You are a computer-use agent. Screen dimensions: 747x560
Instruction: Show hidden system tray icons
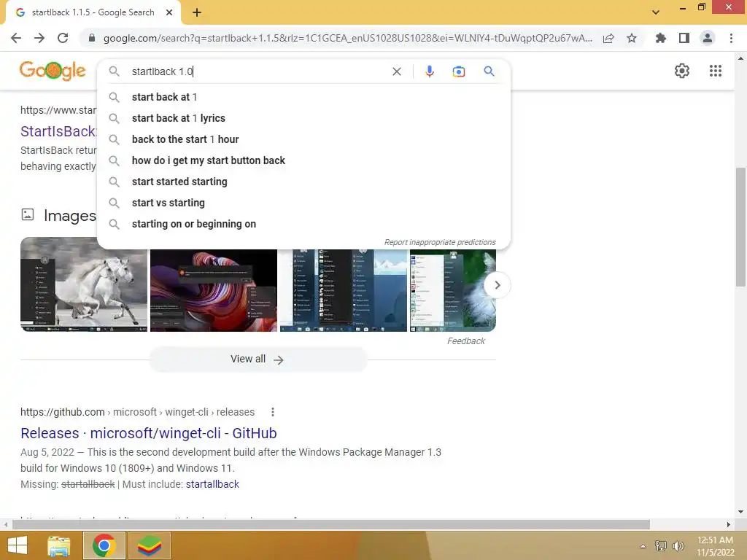pos(643,546)
